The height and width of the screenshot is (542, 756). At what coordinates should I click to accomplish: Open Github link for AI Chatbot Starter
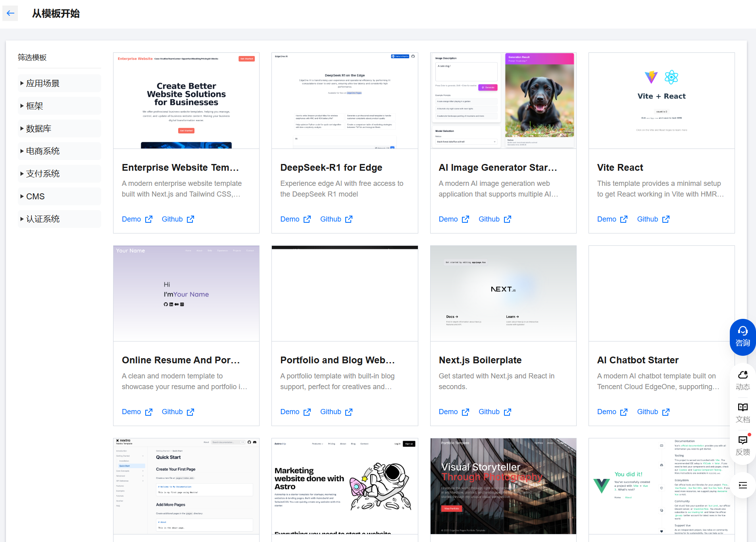coord(647,412)
